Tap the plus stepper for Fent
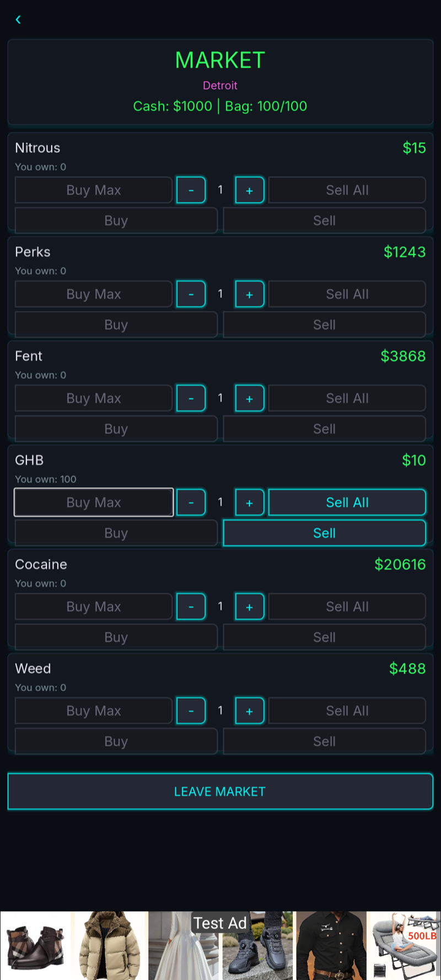Viewport: 441px width, 980px height. coord(249,398)
